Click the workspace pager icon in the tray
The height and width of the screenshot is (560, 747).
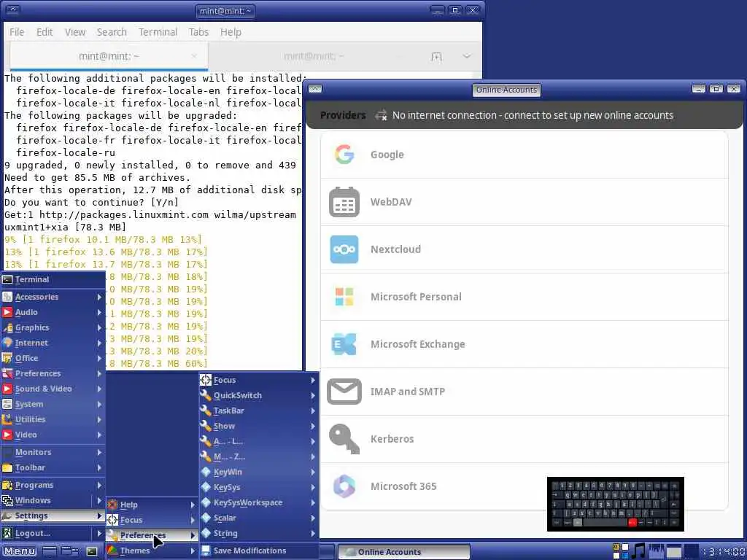tap(620, 551)
